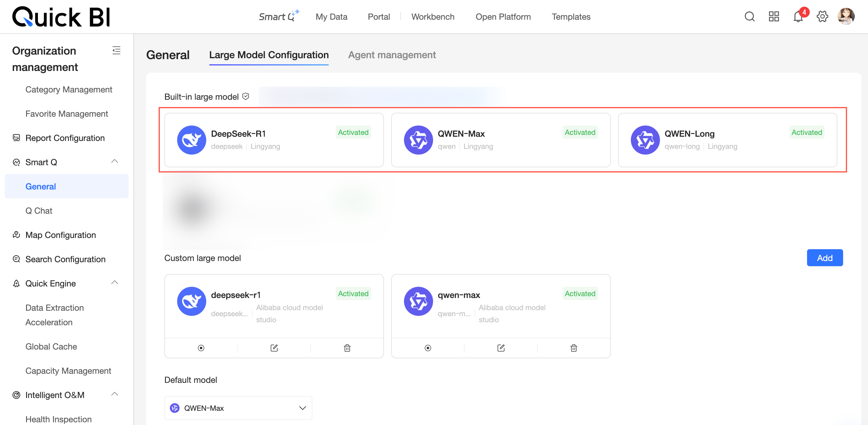This screenshot has width=868, height=425.
Task: Click the Add button for custom model
Action: 824,258
